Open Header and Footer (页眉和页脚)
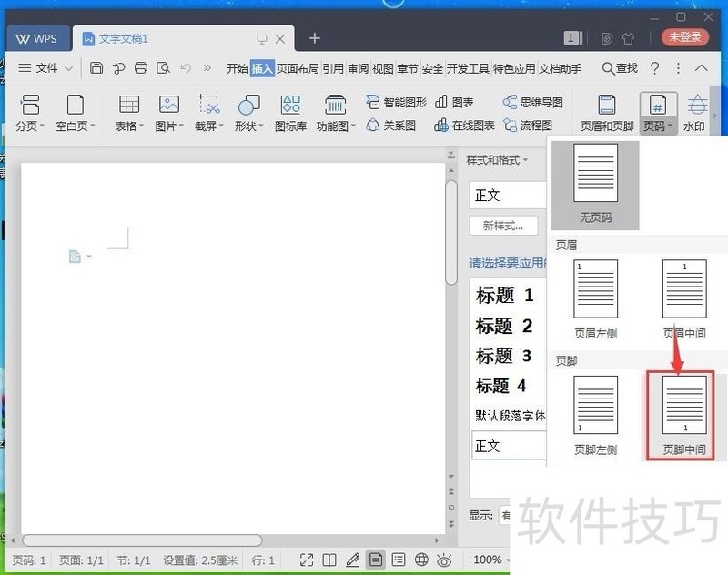The image size is (728, 575). click(x=607, y=113)
